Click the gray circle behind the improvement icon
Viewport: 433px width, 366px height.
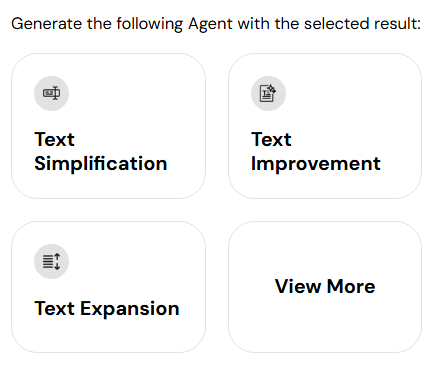(268, 93)
